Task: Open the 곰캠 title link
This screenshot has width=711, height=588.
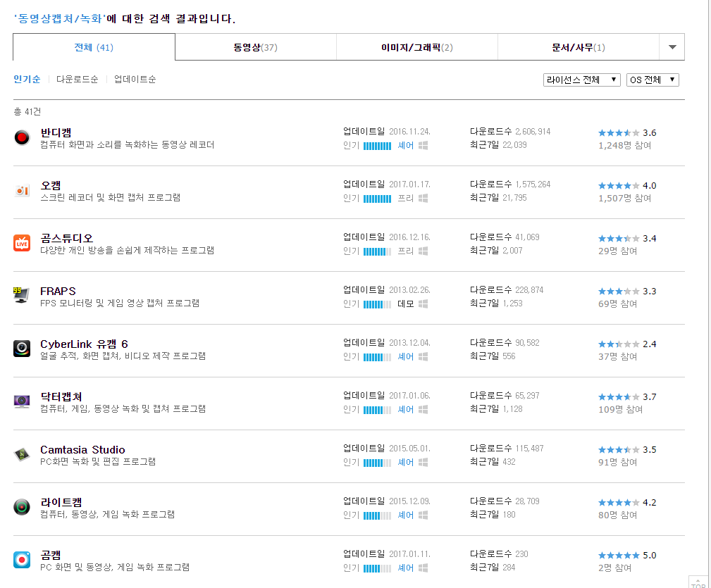Action: 50,555
